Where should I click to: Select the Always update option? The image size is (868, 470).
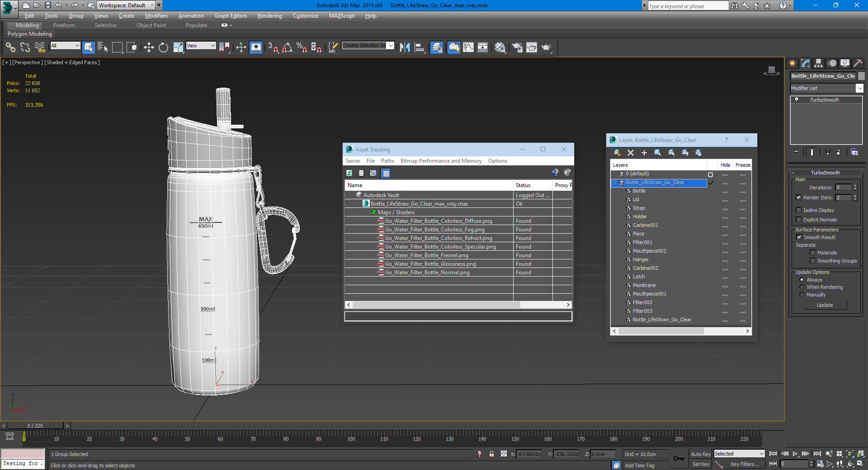[x=802, y=279]
